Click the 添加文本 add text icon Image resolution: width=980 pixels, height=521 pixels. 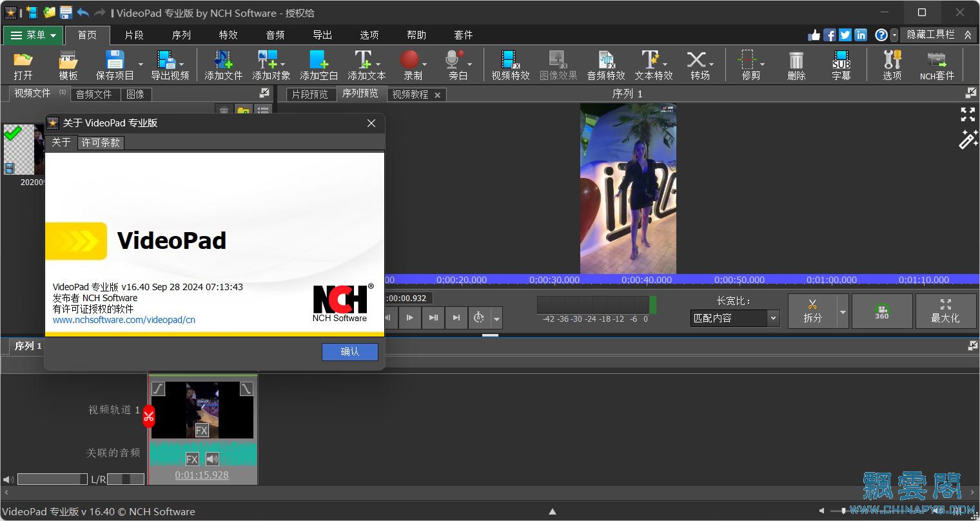point(363,59)
